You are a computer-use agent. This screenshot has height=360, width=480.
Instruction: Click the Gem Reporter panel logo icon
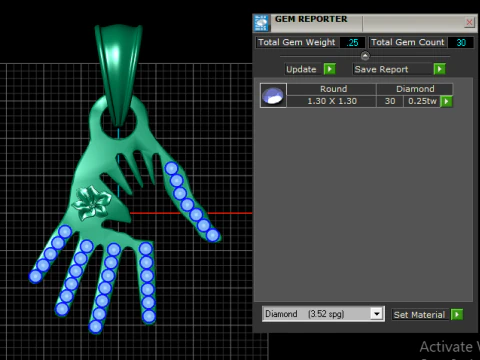pos(261,23)
